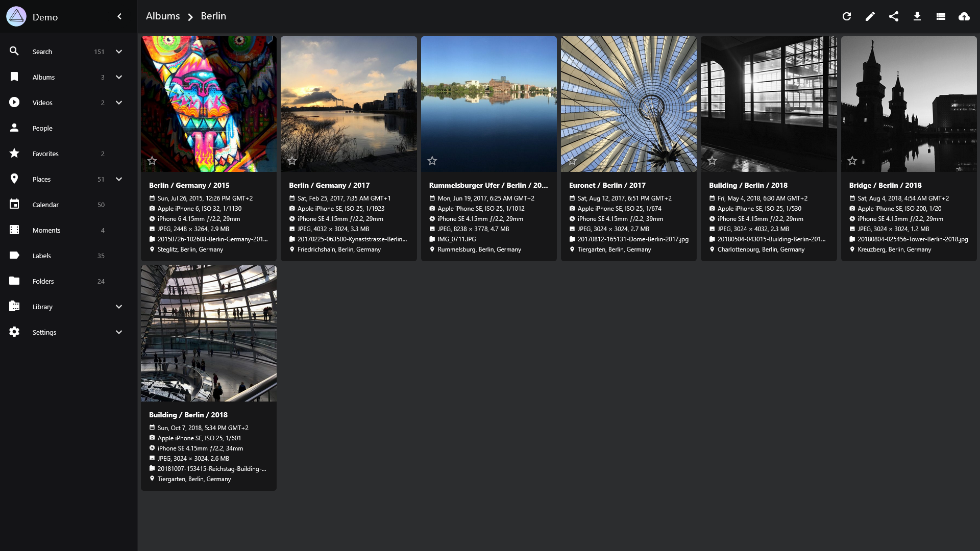Favorite the Berlin / Germany / 2015 photo
980x551 pixels.
(x=152, y=161)
